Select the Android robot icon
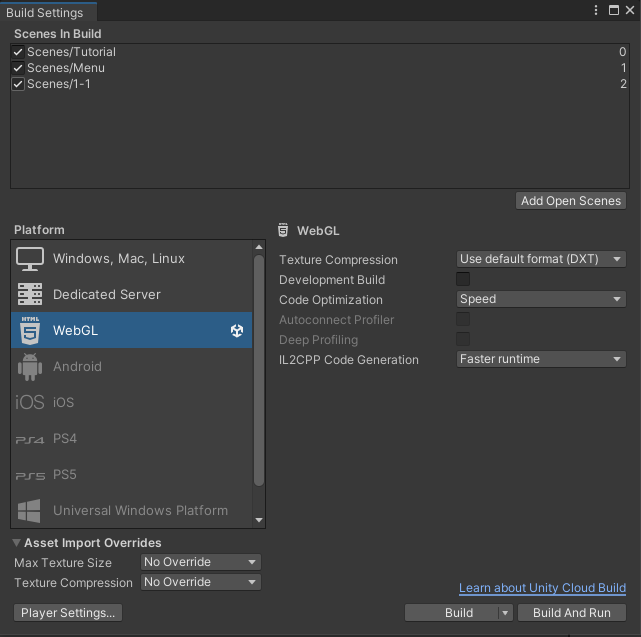This screenshot has width=641, height=637. pos(30,367)
